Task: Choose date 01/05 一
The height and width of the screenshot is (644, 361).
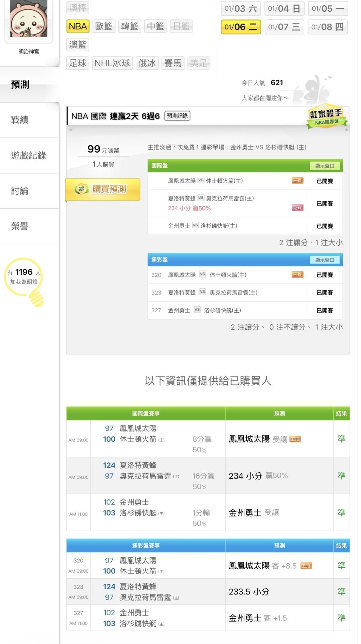Action: [x=328, y=9]
